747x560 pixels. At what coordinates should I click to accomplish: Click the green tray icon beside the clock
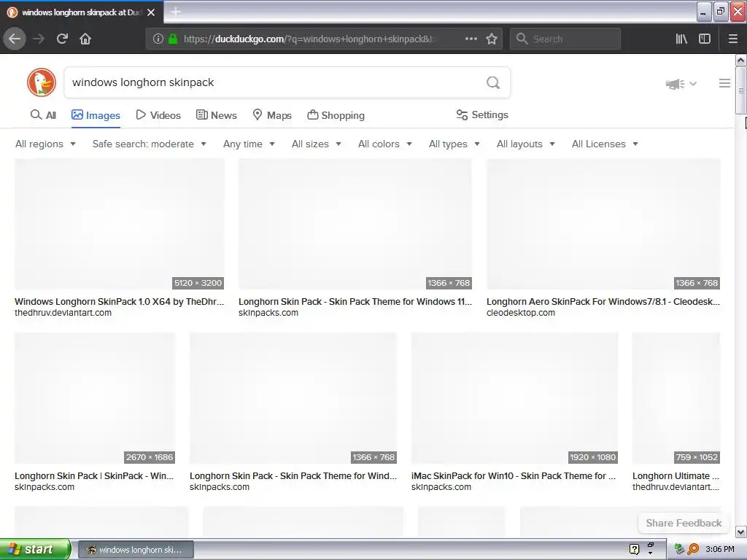(x=679, y=549)
